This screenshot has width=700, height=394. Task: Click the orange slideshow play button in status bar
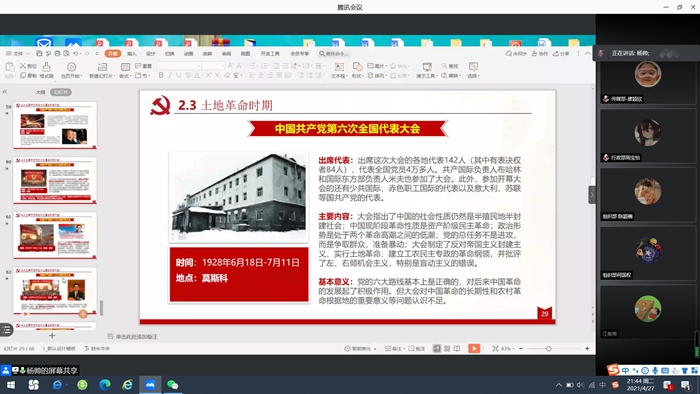pyautogui.click(x=474, y=348)
